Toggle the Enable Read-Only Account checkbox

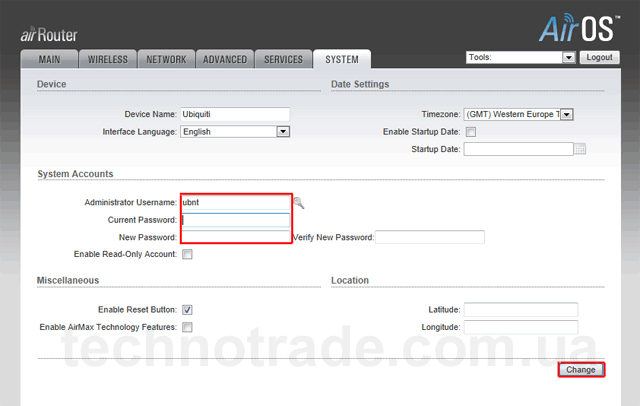(x=187, y=255)
